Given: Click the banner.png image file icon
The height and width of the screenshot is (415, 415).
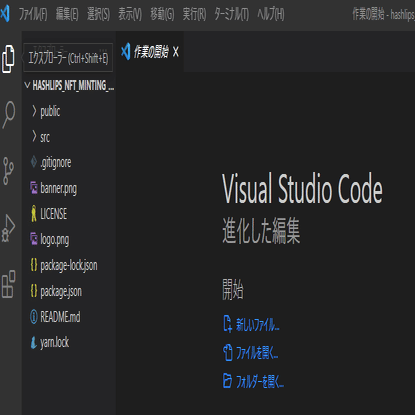Looking at the screenshot, I should (x=34, y=188).
